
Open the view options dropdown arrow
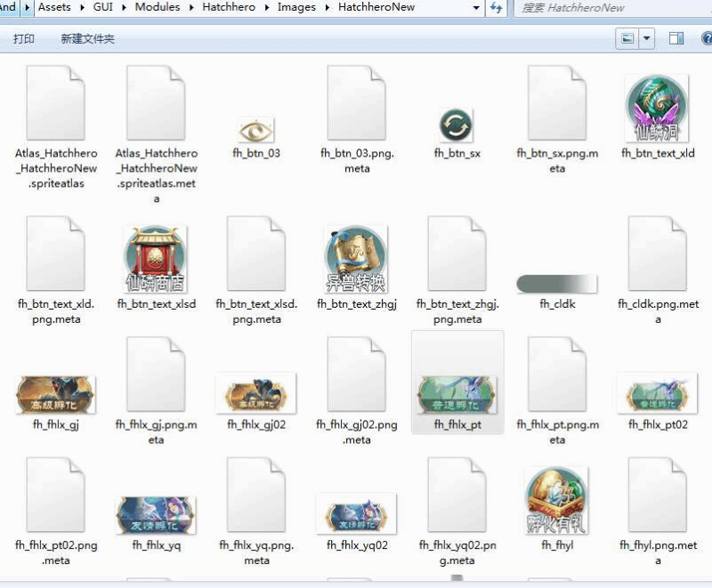tap(646, 38)
